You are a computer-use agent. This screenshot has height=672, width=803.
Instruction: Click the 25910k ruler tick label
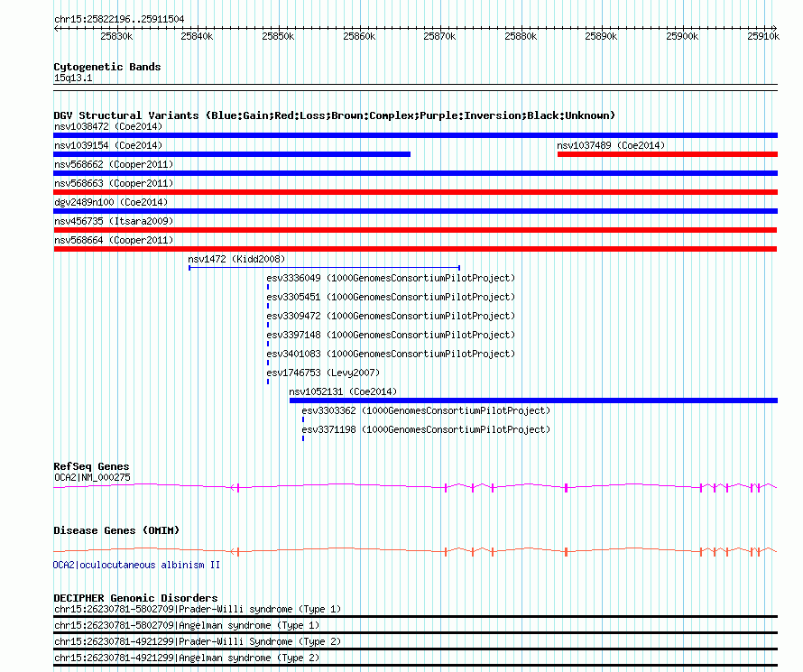pyautogui.click(x=763, y=36)
